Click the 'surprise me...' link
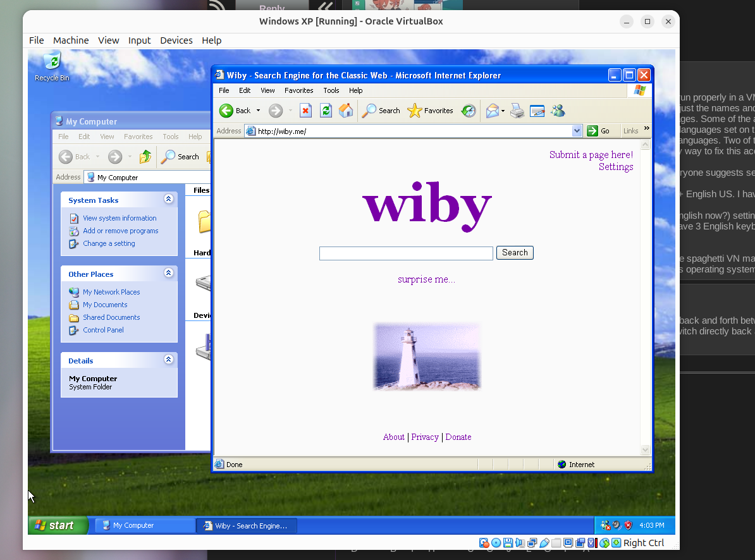The width and height of the screenshot is (755, 560). [x=426, y=279]
